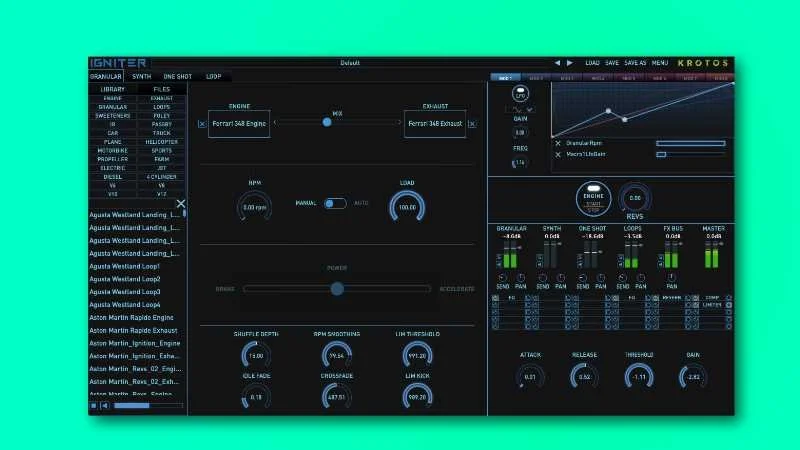Select Agusta Westland Loop1 file
The width and height of the screenshot is (800, 450).
(x=124, y=266)
